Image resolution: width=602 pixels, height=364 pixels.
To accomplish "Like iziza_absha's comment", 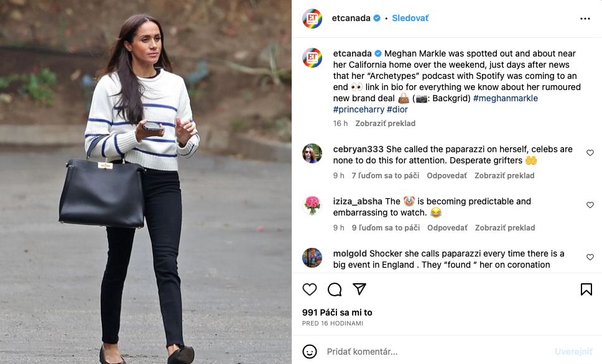I will point(590,205).
